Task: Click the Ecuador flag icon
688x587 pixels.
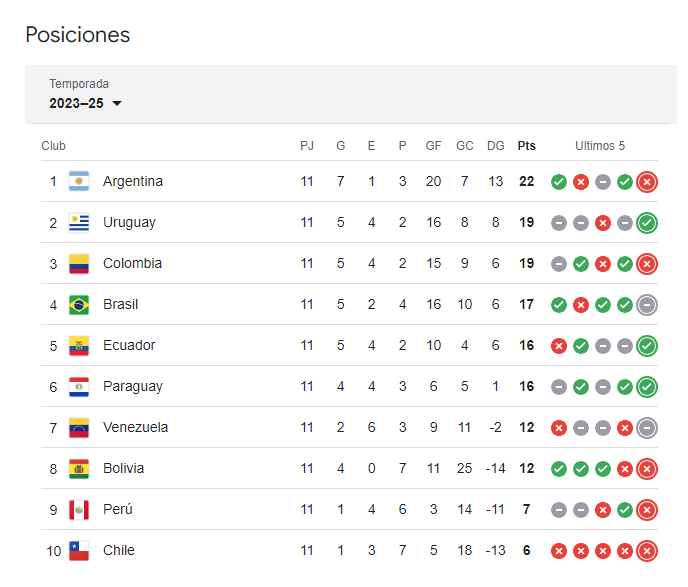Action: click(x=79, y=346)
